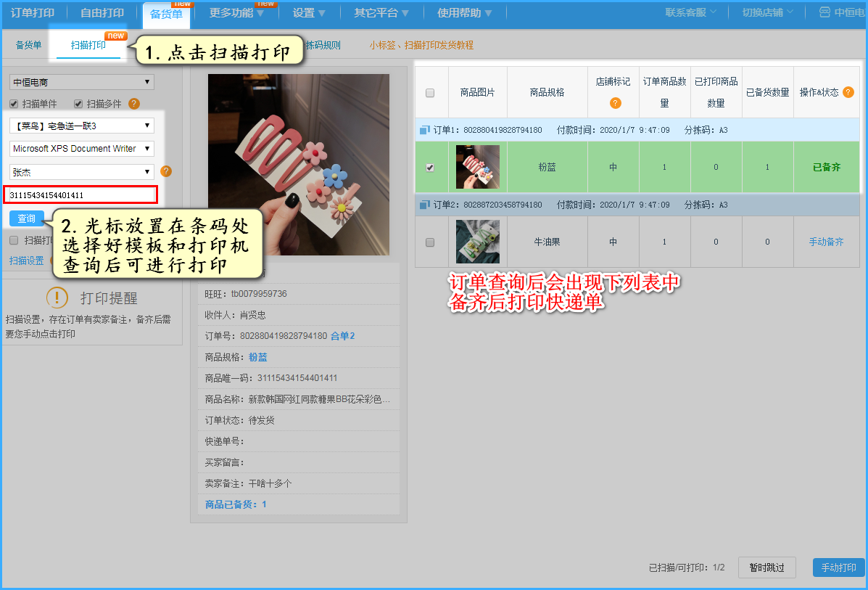Expand the 其它平台 menu
This screenshot has width=868, height=590.
[381, 13]
